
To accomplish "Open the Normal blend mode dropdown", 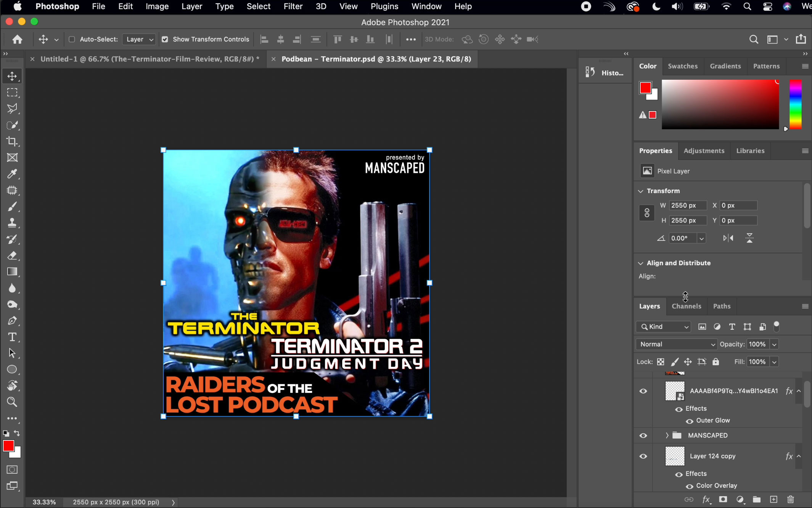I will click(676, 344).
